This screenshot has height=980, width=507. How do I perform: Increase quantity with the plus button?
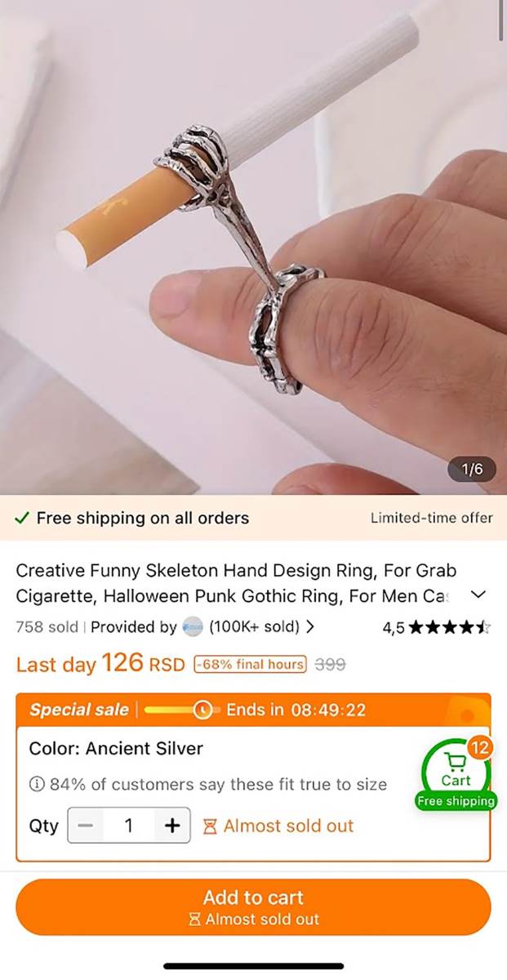pyautogui.click(x=172, y=826)
